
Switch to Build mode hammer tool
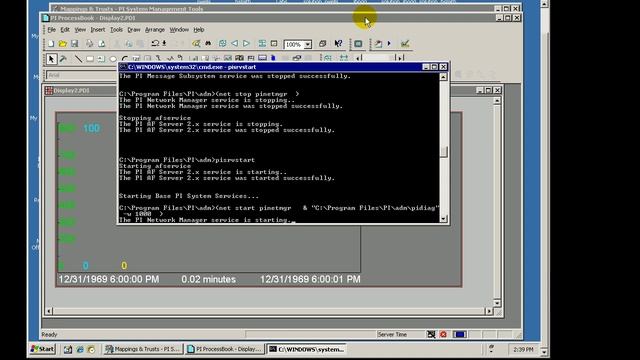click(63, 59)
